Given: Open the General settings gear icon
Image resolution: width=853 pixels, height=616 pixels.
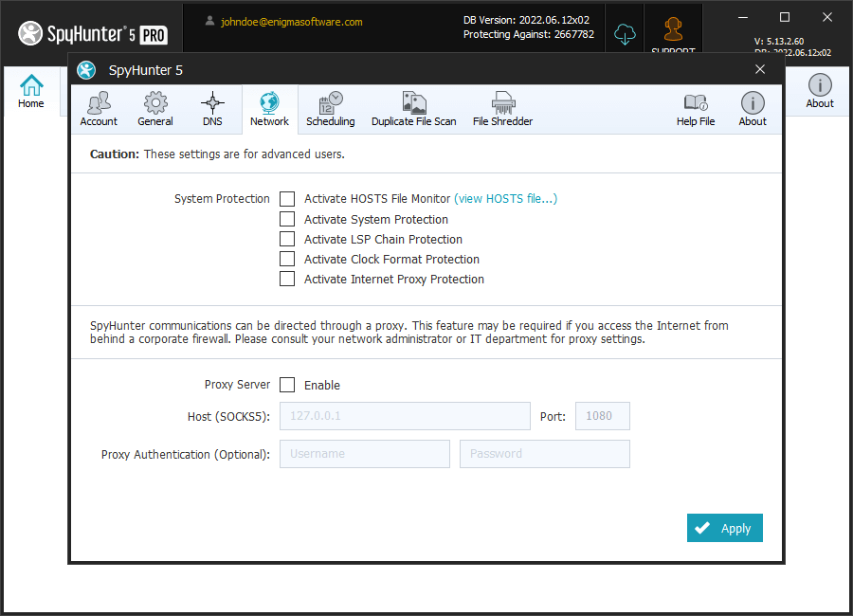Looking at the screenshot, I should click(x=155, y=103).
